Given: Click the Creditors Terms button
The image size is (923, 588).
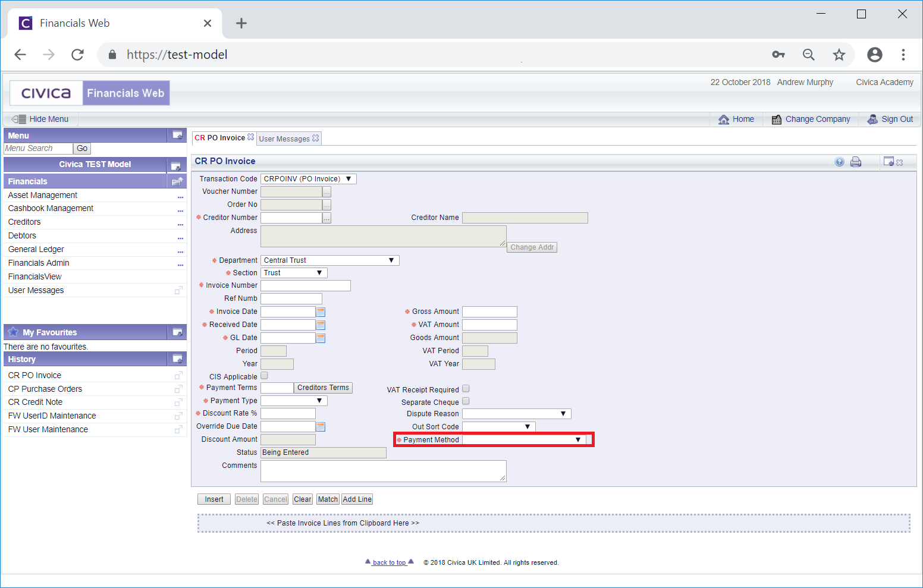Looking at the screenshot, I should coord(323,388).
